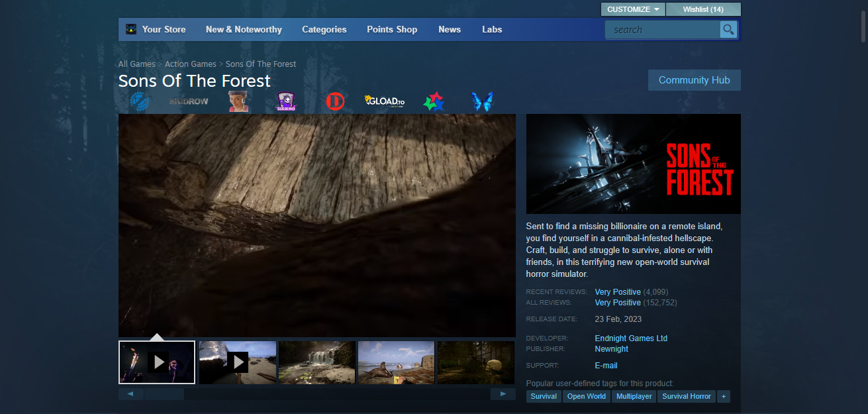Play the second trailer thumbnail

click(x=238, y=362)
